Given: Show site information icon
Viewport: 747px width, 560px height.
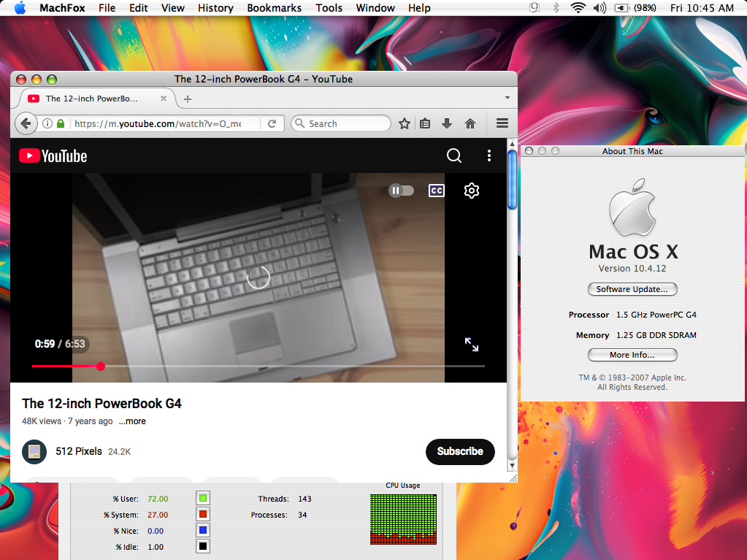Looking at the screenshot, I should 47,123.
